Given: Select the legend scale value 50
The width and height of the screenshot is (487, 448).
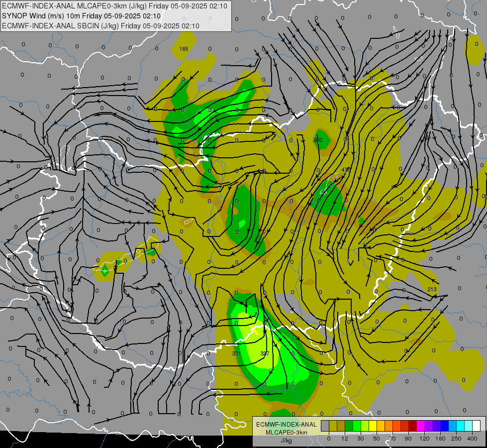Looking at the screenshot, I should [x=377, y=439].
